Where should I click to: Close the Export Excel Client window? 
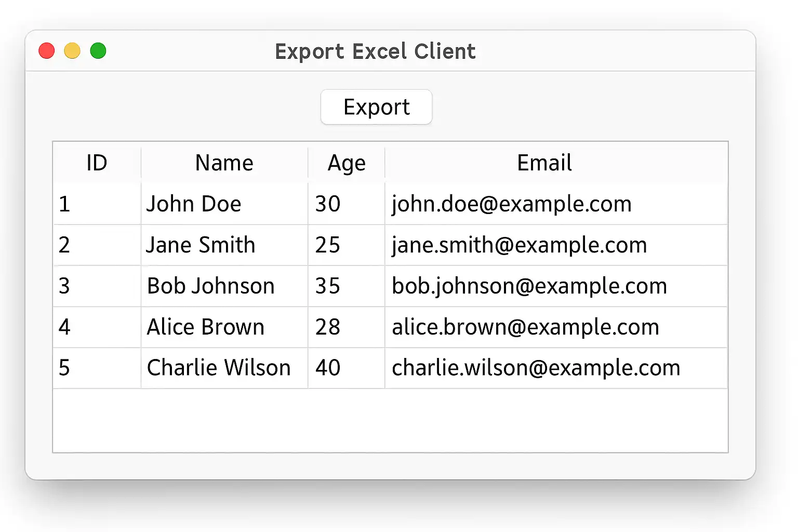pyautogui.click(x=47, y=51)
